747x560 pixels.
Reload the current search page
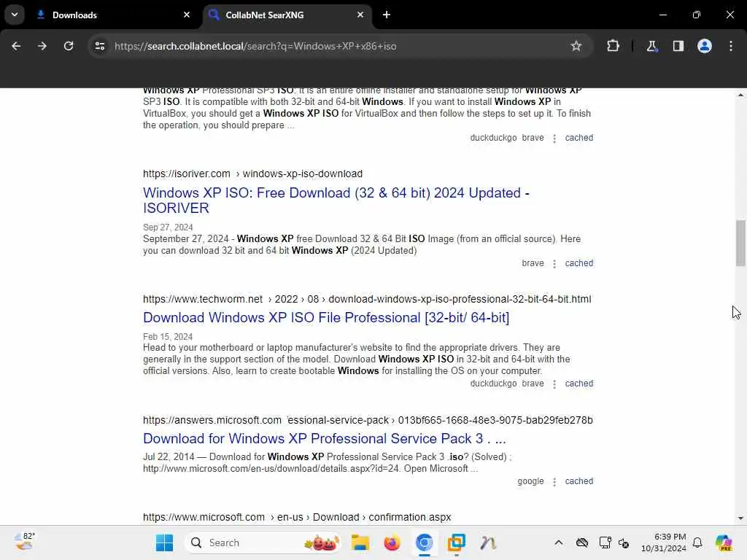point(69,46)
